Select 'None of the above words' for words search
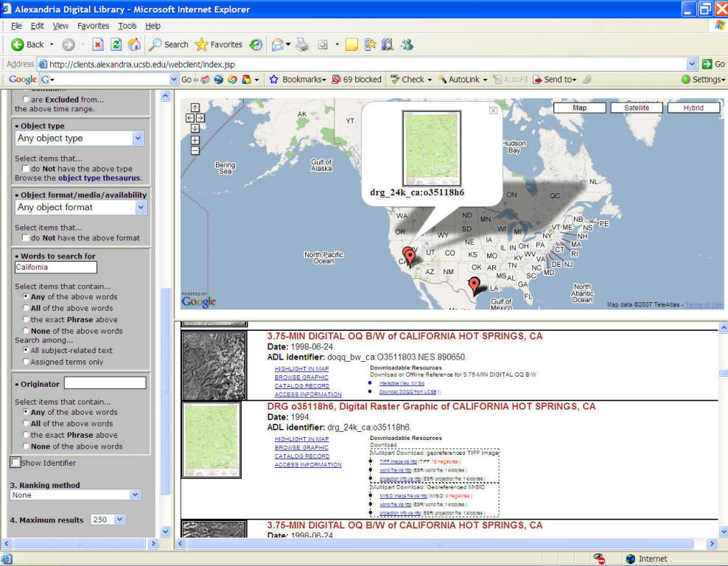 [x=26, y=331]
